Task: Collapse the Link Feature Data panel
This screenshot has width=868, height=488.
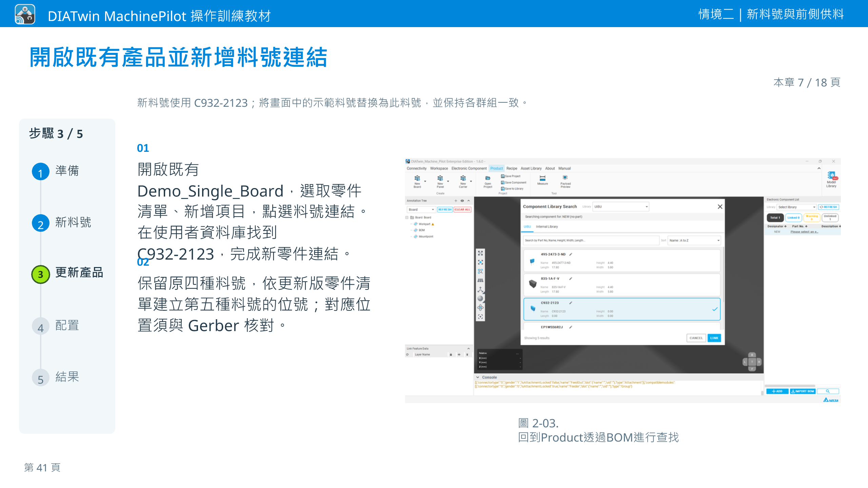Action: point(469,349)
